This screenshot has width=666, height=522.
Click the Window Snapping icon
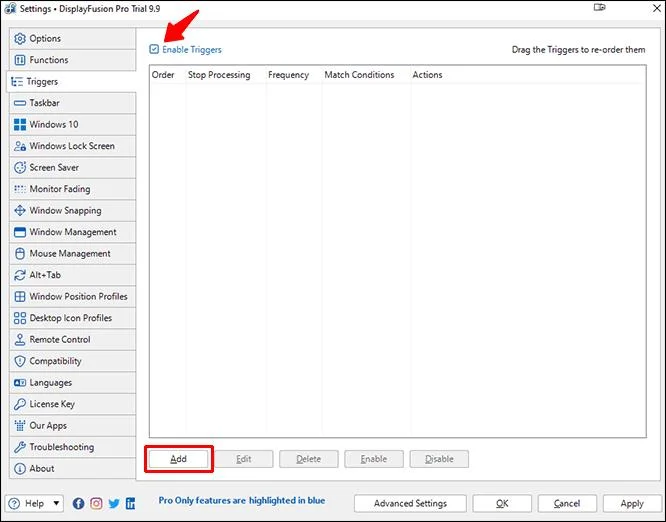(x=20, y=211)
